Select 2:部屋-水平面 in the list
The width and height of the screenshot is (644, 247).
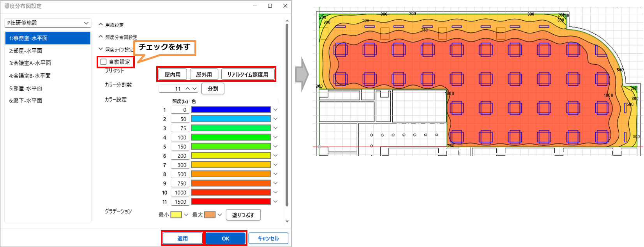(48, 51)
